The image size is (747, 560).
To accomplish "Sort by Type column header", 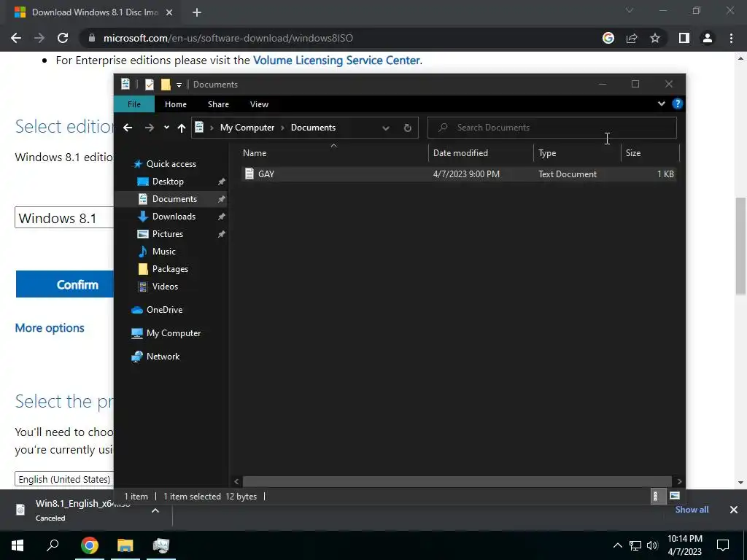I will (577, 153).
